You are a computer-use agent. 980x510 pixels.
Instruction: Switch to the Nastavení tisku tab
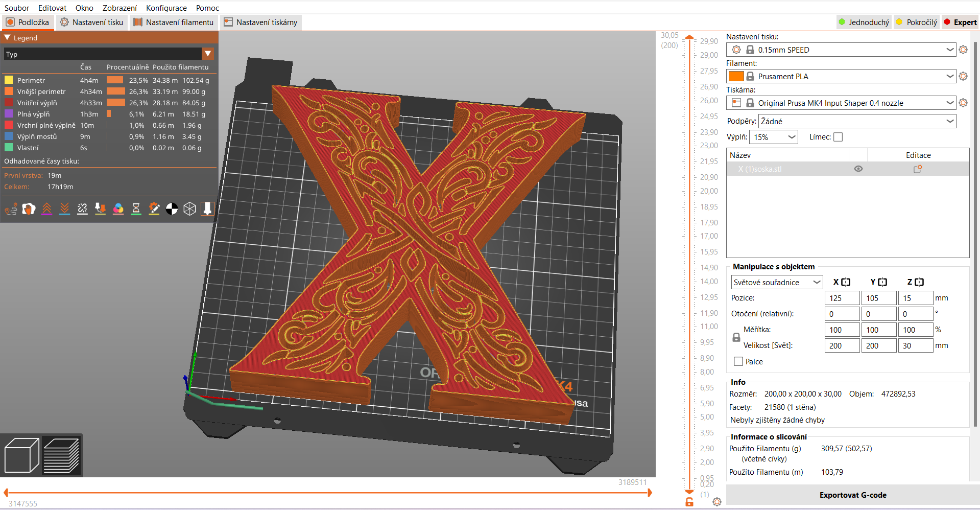91,22
